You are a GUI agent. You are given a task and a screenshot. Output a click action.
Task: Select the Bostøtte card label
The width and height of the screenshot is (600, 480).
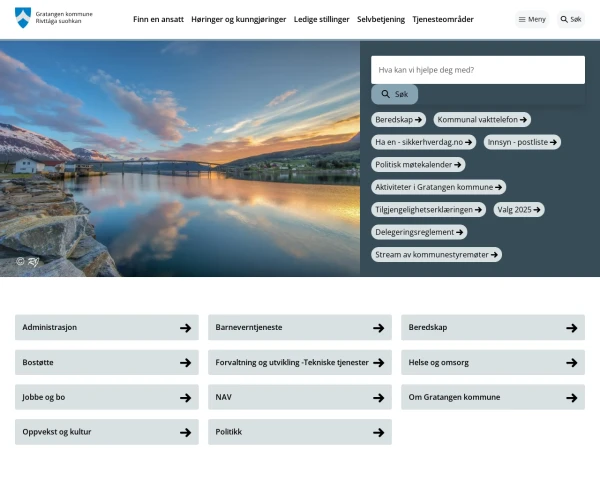click(x=38, y=362)
